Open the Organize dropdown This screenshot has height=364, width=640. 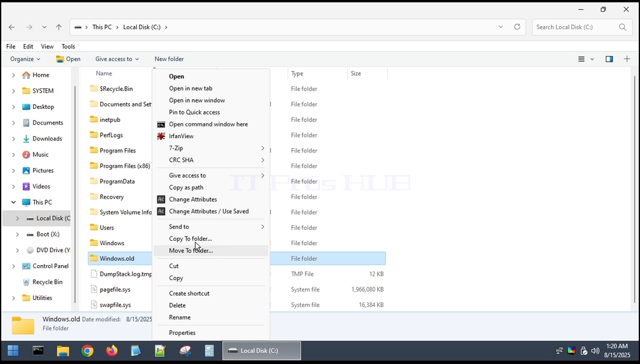[x=26, y=58]
